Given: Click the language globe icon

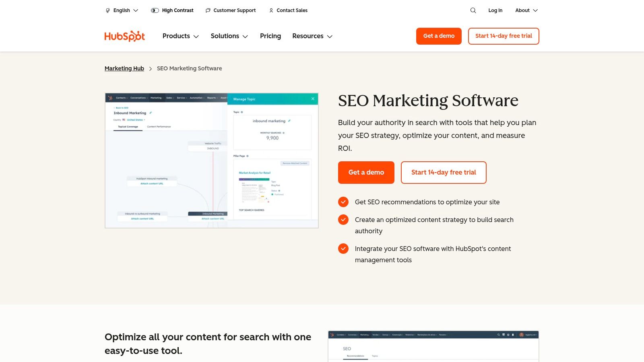Looking at the screenshot, I should tap(107, 10).
